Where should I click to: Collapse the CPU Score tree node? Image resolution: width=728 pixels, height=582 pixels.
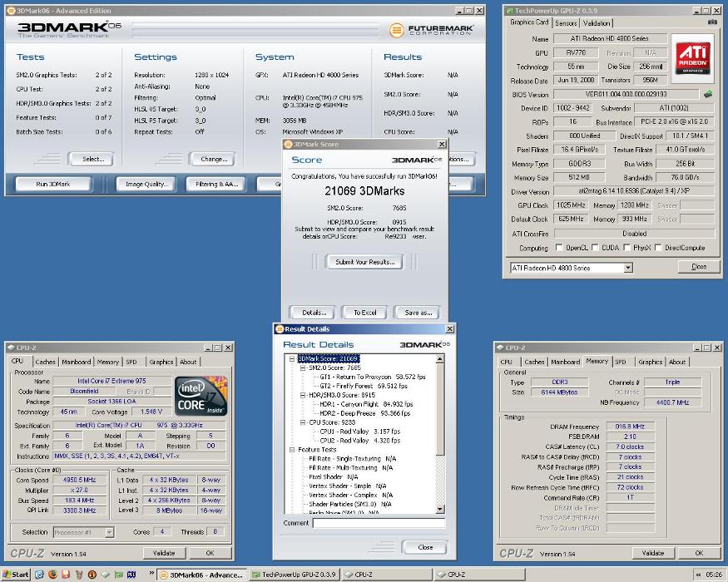click(303, 422)
